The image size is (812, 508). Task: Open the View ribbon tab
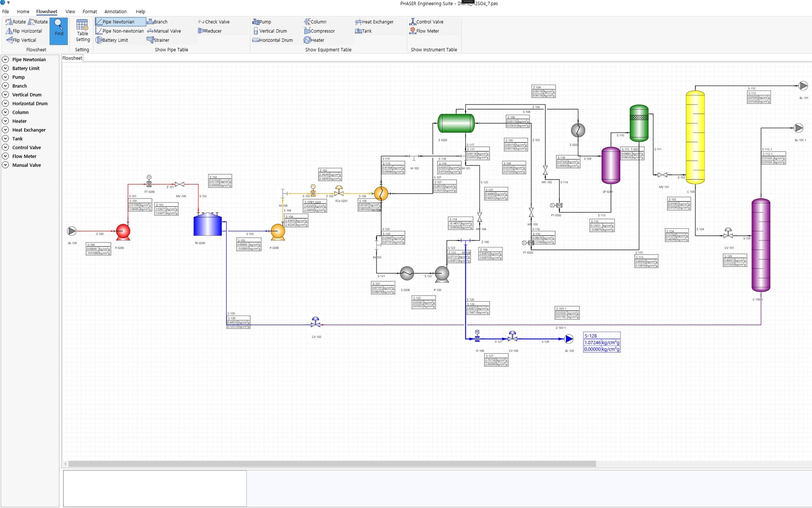point(70,11)
